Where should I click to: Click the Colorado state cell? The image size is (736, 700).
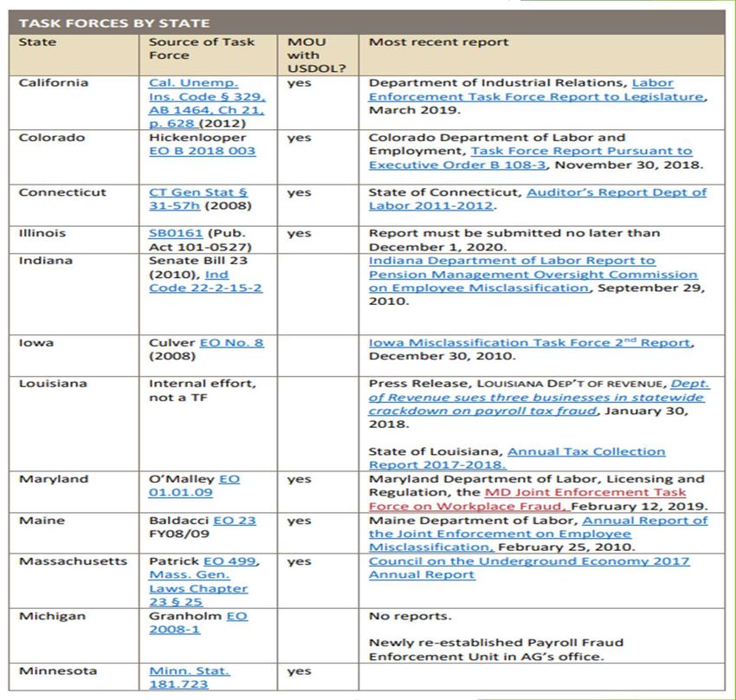point(74,158)
